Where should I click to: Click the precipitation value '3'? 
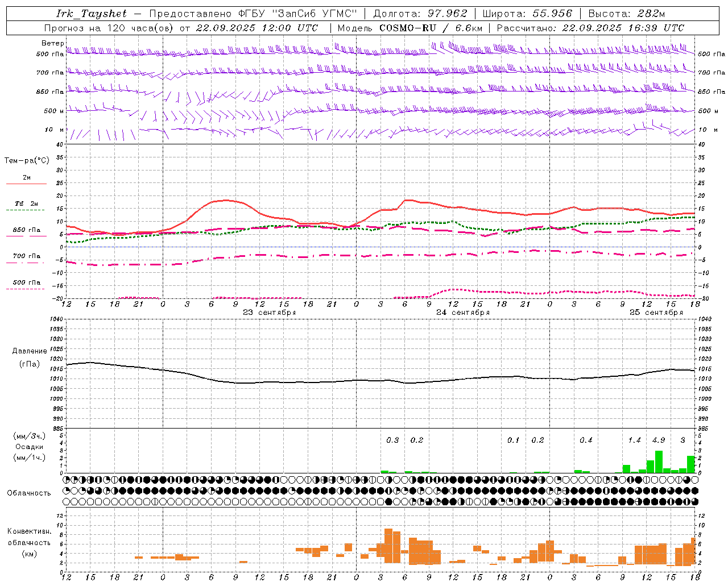[683, 440]
